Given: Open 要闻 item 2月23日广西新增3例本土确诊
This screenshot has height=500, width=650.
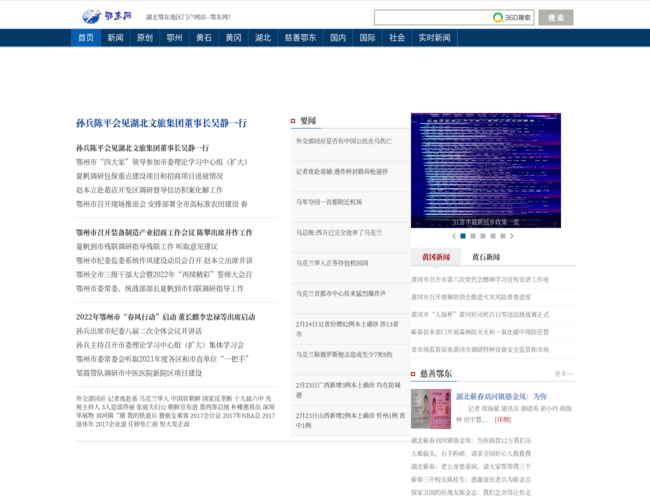Looking at the screenshot, I should 348,390.
